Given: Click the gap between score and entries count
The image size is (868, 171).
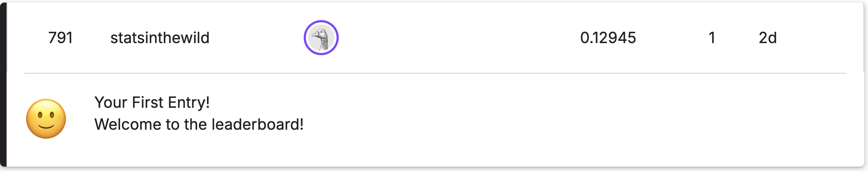Looking at the screenshot, I should (x=673, y=38).
